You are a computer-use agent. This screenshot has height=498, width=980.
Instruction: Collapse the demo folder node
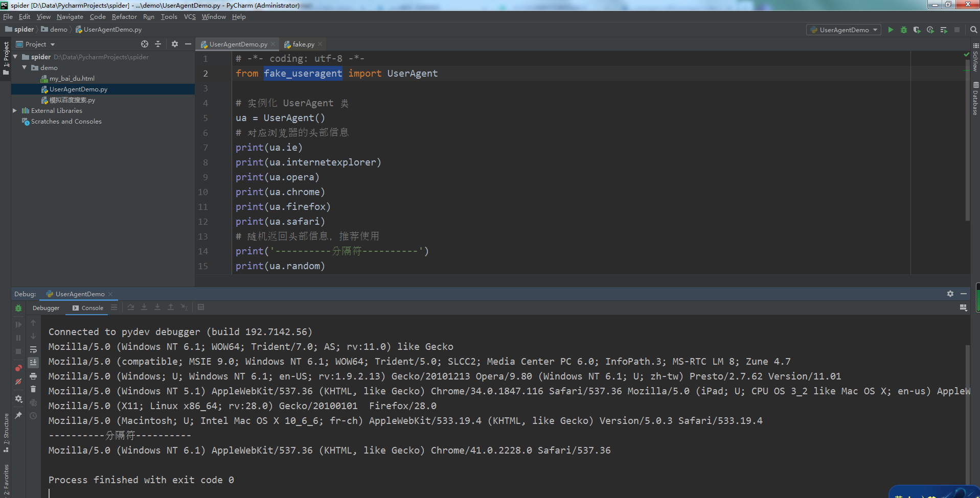24,67
